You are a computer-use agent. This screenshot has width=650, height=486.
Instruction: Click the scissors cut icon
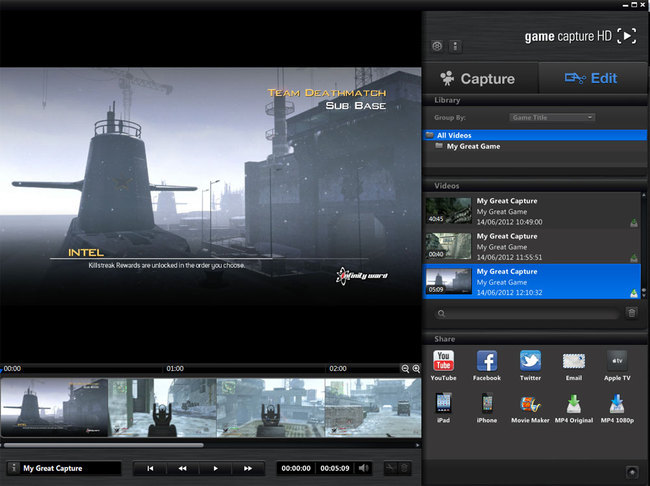(390, 468)
